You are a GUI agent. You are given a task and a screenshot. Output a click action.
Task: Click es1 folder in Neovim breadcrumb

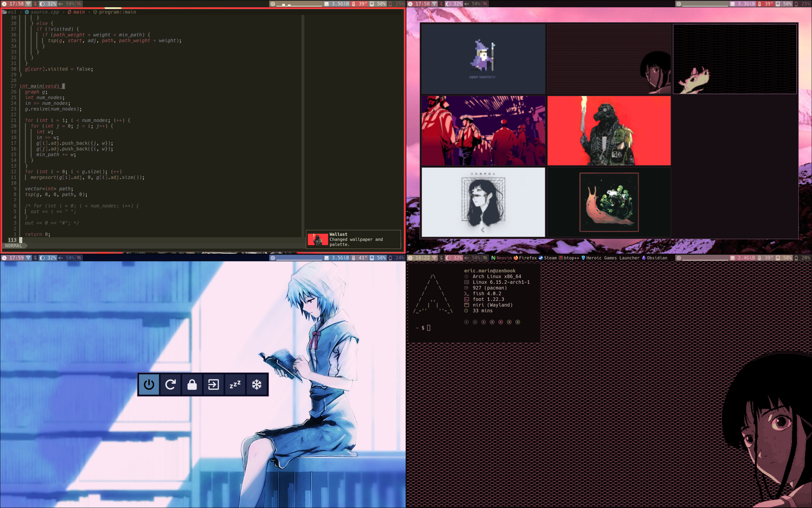point(10,12)
